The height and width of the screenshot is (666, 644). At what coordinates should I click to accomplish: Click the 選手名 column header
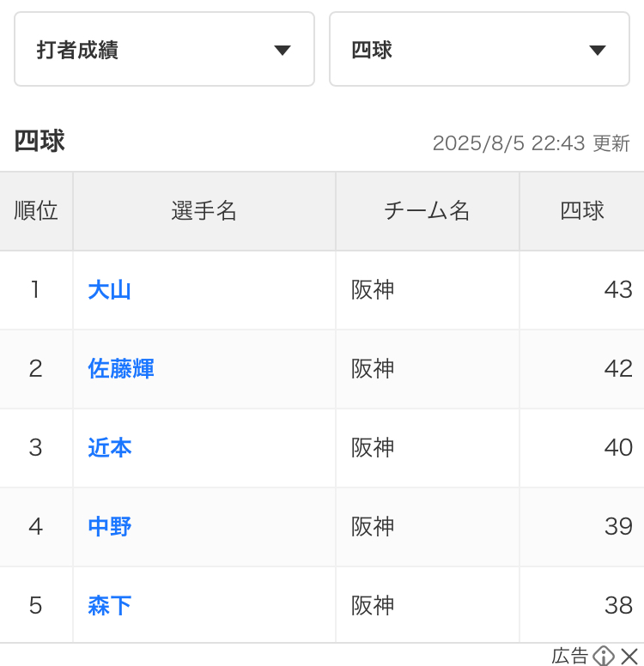click(204, 211)
